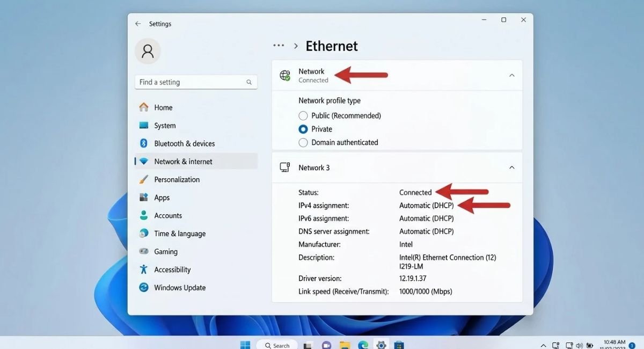This screenshot has height=349, width=644.
Task: Open File Explorer from the taskbar
Action: (x=345, y=345)
